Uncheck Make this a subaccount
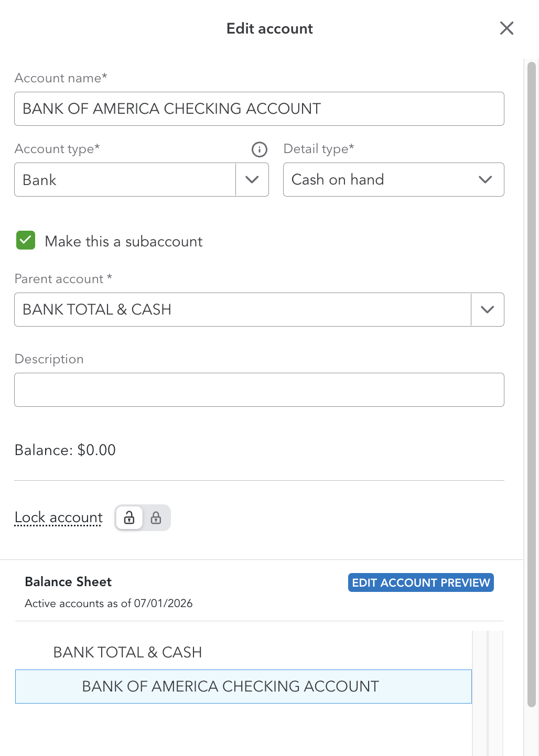The height and width of the screenshot is (756, 539). pos(26,241)
